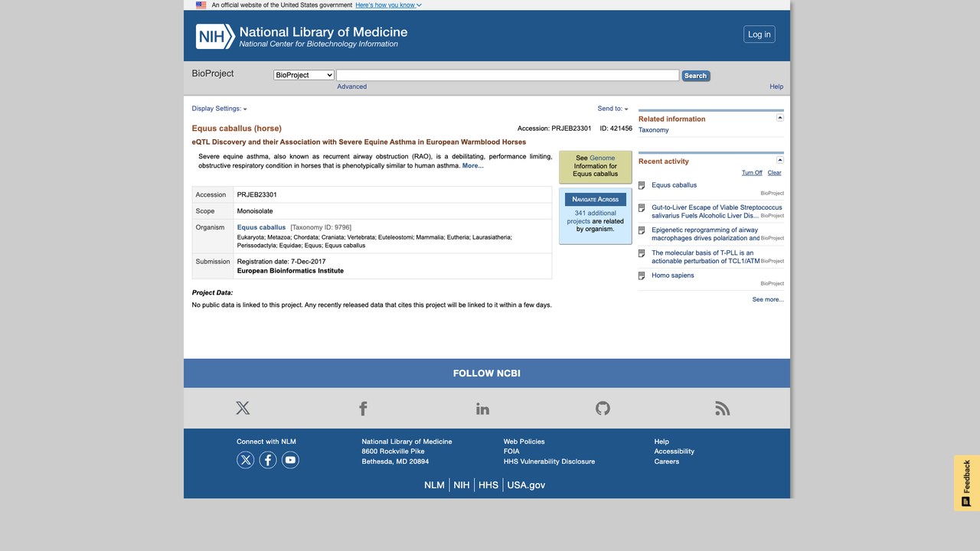The height and width of the screenshot is (551, 980).
Task: Open the NCBI RSS feed
Action: [x=723, y=408]
